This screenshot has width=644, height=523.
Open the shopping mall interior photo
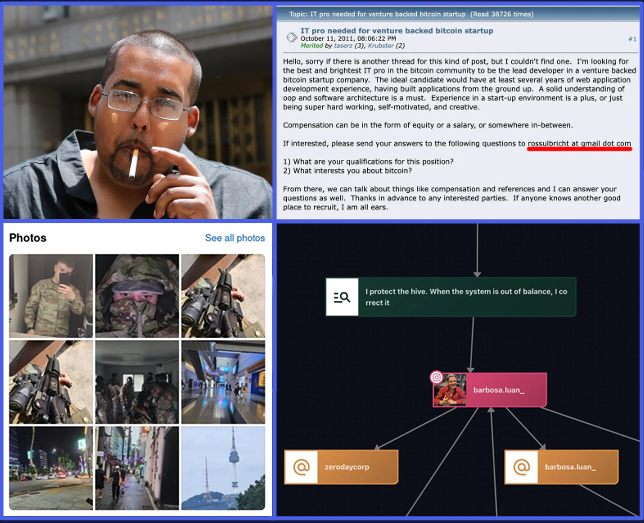coord(223,382)
